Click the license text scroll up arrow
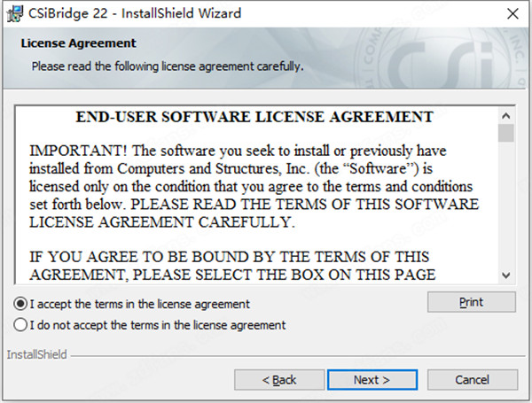Image resolution: width=532 pixels, height=403 pixels. pyautogui.click(x=506, y=116)
